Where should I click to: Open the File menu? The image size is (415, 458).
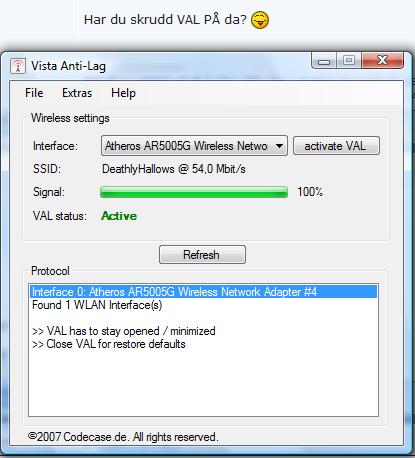34,93
